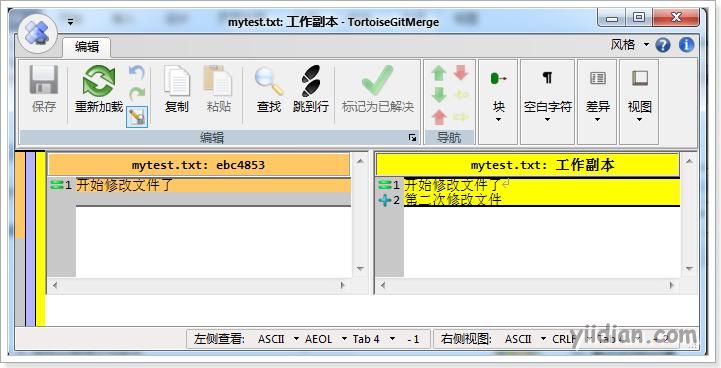Click right pane horizontal scrollbar right arrow
The image size is (721, 368).
click(671, 285)
